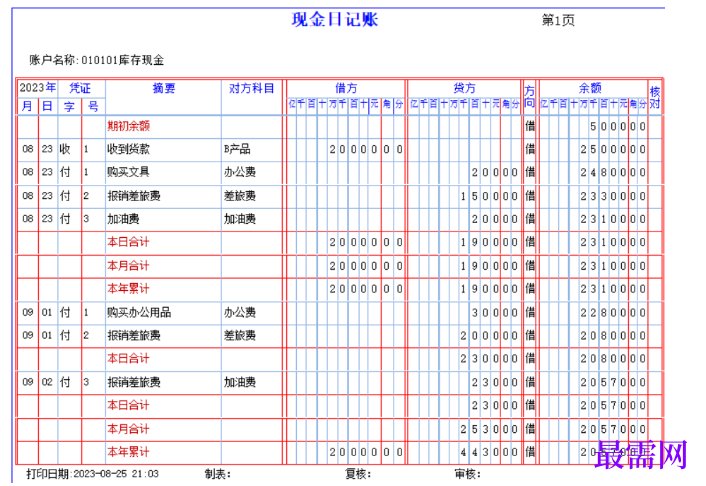Click the 审核 footer label
Screen dimensions: 706x486
point(468,474)
